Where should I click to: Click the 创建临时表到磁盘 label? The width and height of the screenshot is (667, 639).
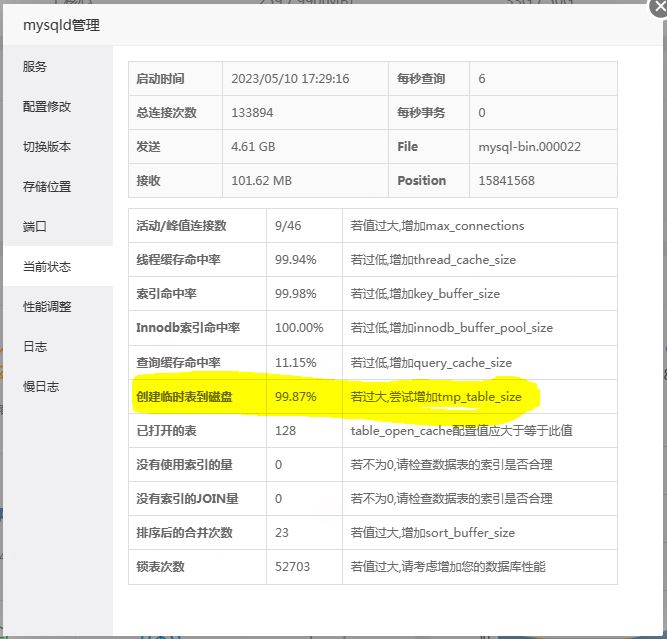click(x=184, y=397)
